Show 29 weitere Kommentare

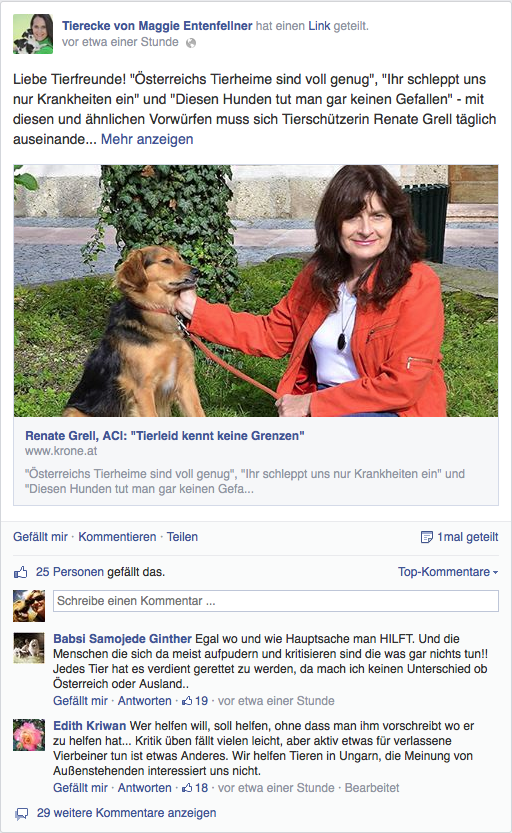126,813
